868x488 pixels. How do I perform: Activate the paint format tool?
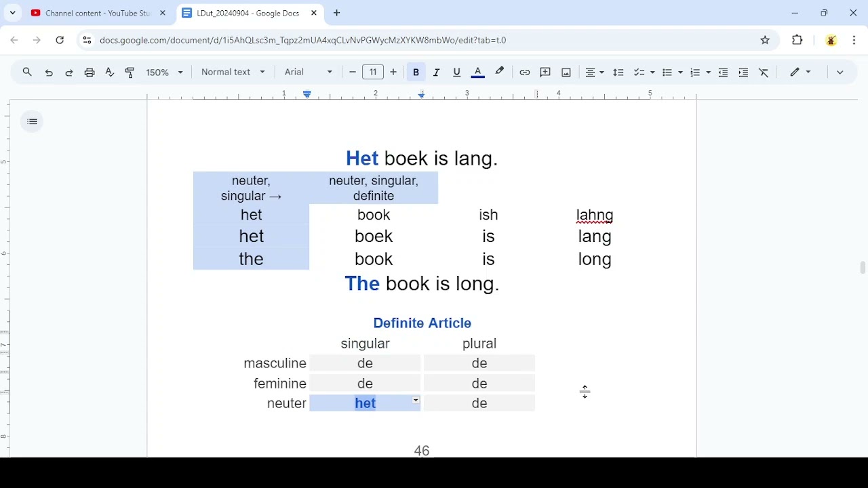click(130, 72)
